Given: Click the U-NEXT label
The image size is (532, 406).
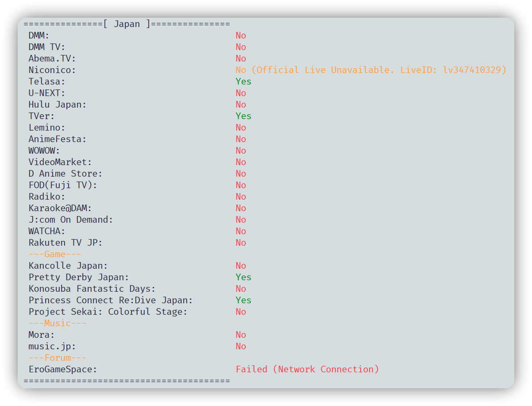Looking at the screenshot, I should coord(47,93).
